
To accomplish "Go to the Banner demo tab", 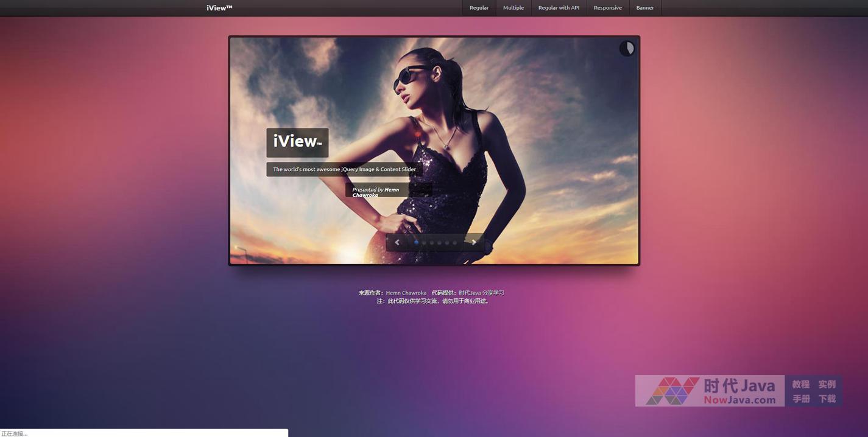I will [x=645, y=8].
